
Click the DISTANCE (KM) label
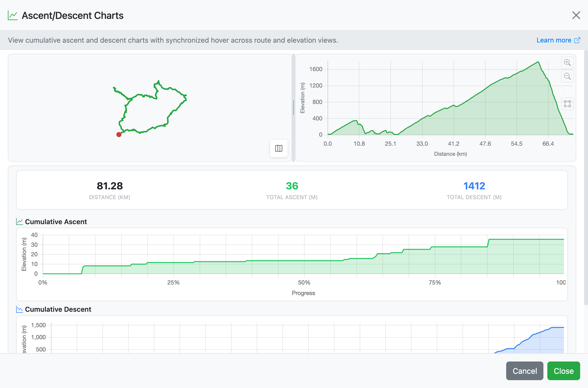click(x=110, y=197)
